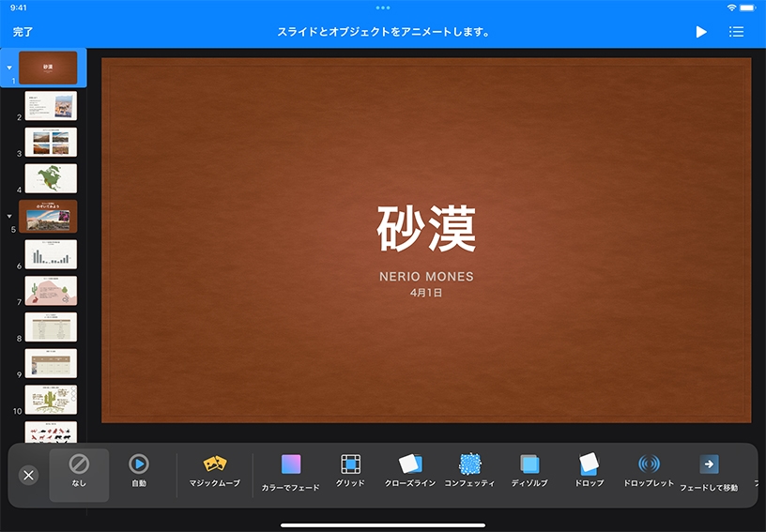Image resolution: width=766 pixels, height=532 pixels.
Task: Apply the フェードして移動 transition
Action: pyautogui.click(x=709, y=473)
